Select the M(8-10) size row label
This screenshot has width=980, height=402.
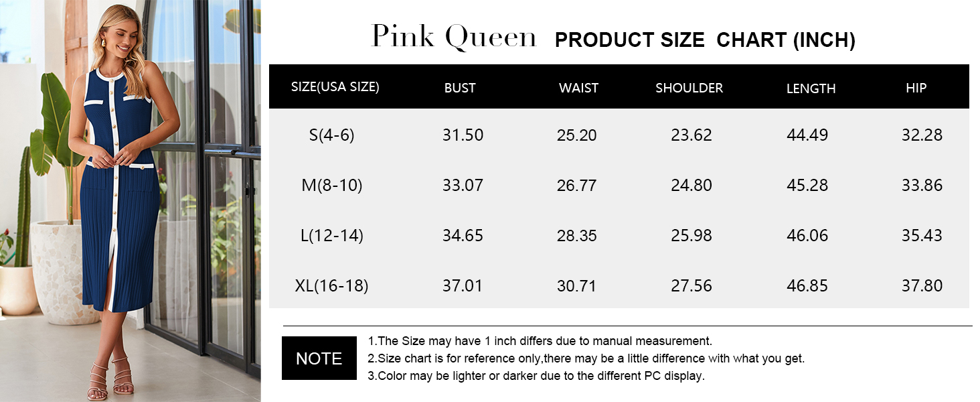click(331, 185)
